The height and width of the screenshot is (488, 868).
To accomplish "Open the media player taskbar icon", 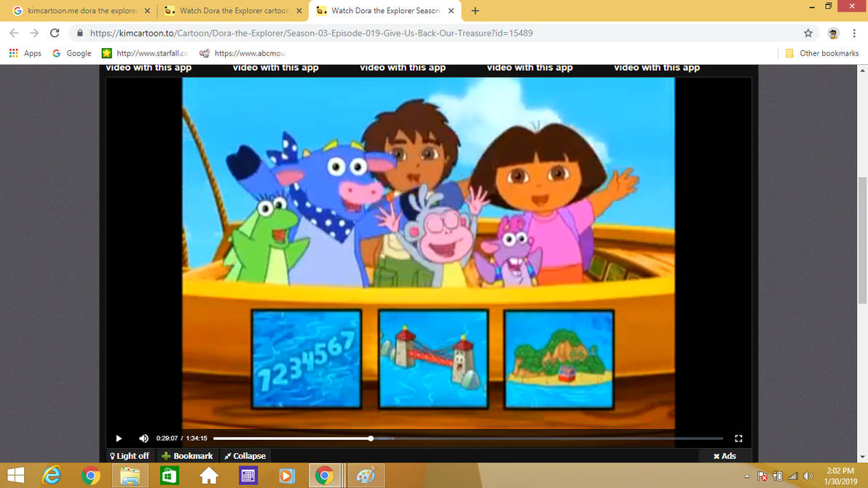I will pos(287,476).
